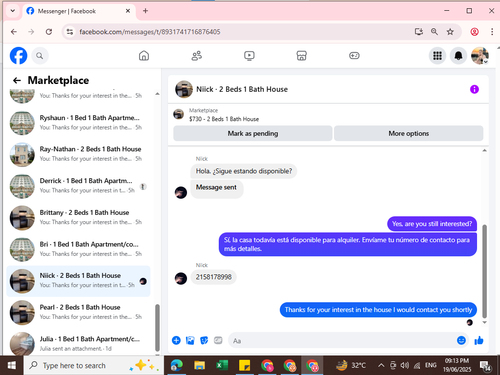Click the facebook.com address bar URL
This screenshot has height=375, width=500.
150,32
